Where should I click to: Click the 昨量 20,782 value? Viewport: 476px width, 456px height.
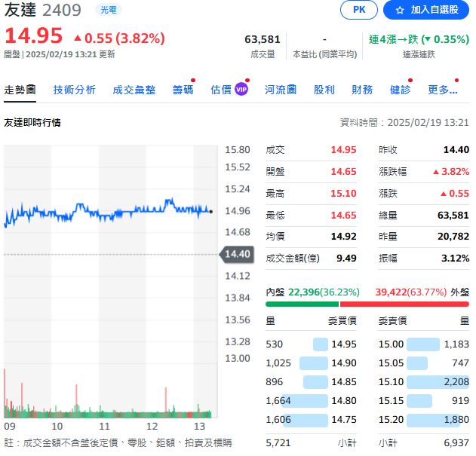tap(453, 237)
